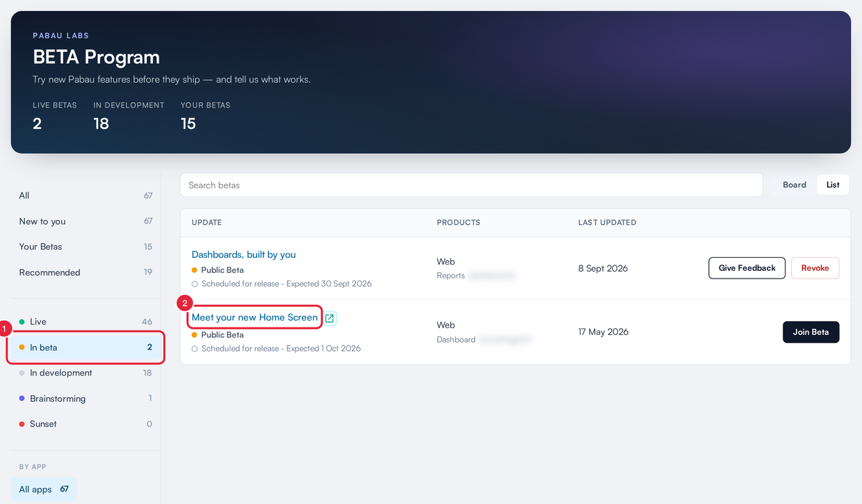Click Public Beta label under Dashboards row
The width and height of the screenshot is (862, 504).
[x=222, y=270]
